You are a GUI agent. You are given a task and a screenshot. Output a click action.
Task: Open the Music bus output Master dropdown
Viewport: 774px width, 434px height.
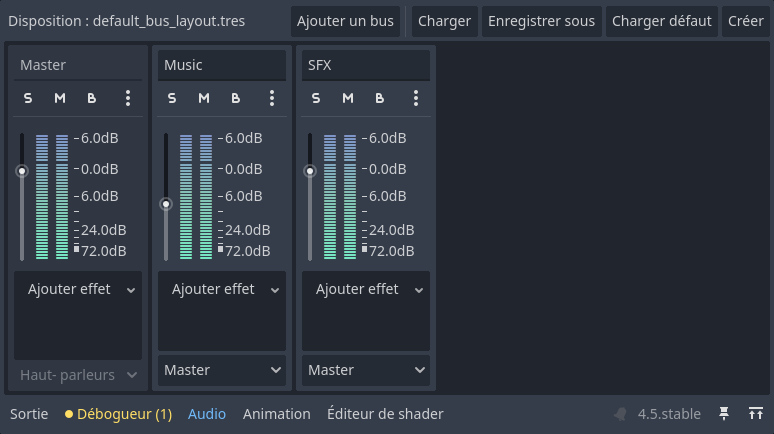pyautogui.click(x=222, y=370)
